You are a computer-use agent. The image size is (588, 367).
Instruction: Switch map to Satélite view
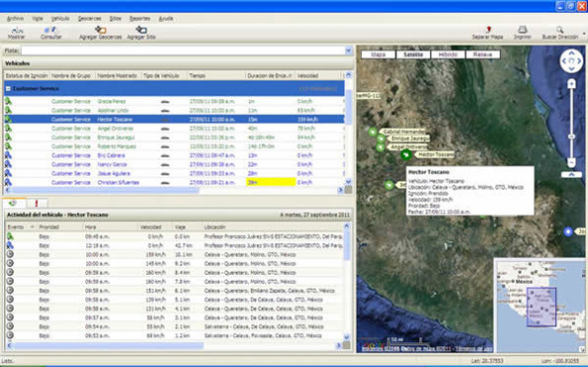(x=413, y=54)
